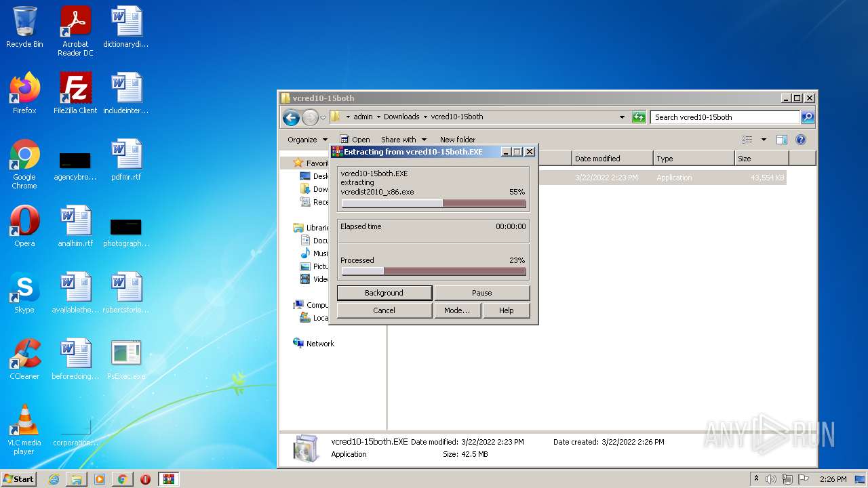Viewport: 868px width, 488px height.
Task: Open the Recycle Bin desktop icon
Action: coord(24,27)
